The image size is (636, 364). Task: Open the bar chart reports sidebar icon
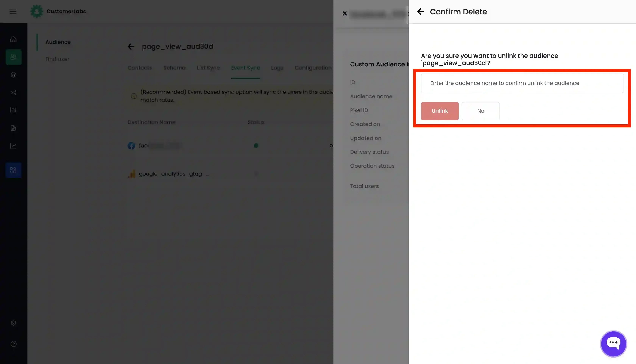pyautogui.click(x=13, y=110)
